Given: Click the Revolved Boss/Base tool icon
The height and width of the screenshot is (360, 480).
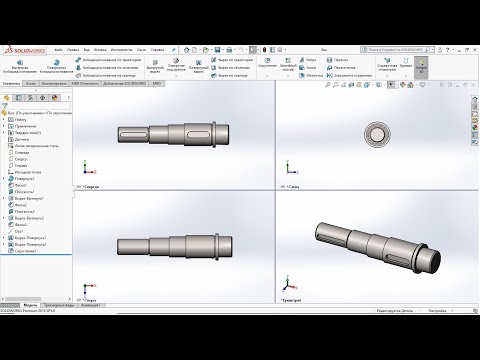Looking at the screenshot, I should [56, 62].
